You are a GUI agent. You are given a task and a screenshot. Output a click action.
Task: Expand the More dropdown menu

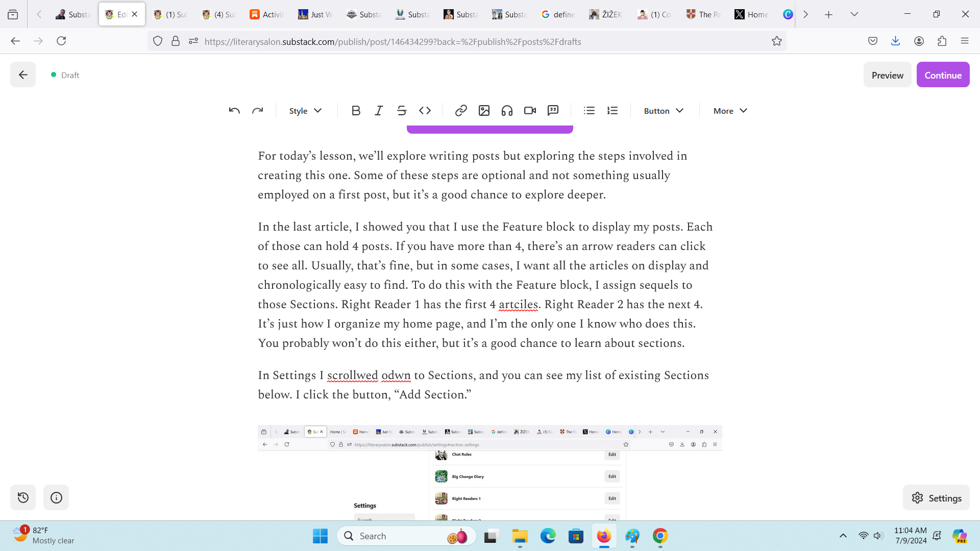730,111
